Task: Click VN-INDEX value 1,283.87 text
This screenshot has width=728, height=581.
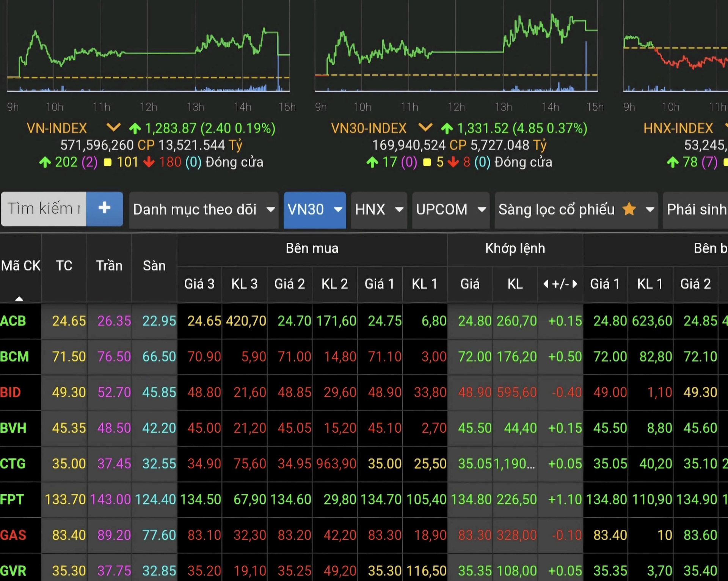Action: (171, 128)
